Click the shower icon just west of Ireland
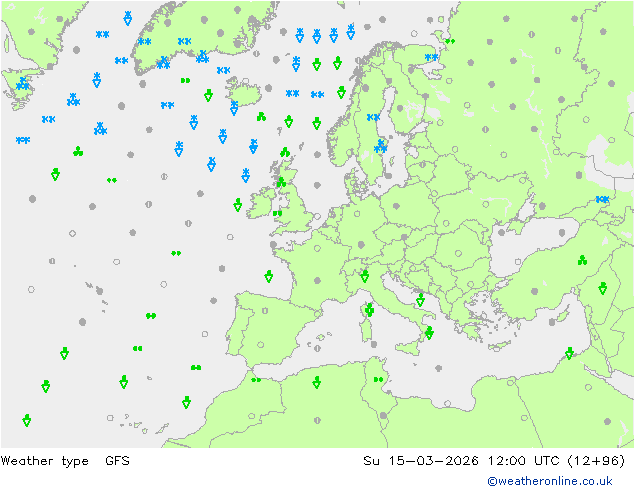The image size is (634, 490). (x=238, y=205)
